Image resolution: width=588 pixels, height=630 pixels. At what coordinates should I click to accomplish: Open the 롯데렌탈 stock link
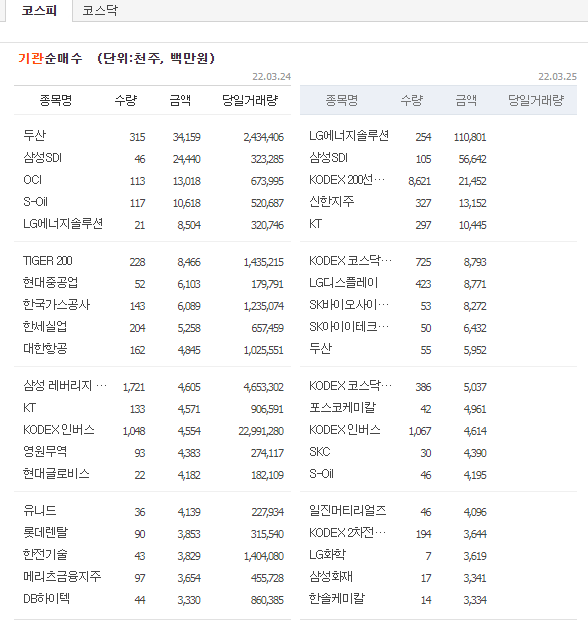[45, 533]
